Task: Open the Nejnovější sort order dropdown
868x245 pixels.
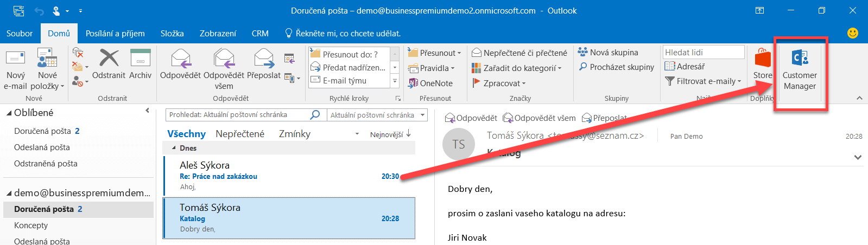Action: pyautogui.click(x=390, y=134)
